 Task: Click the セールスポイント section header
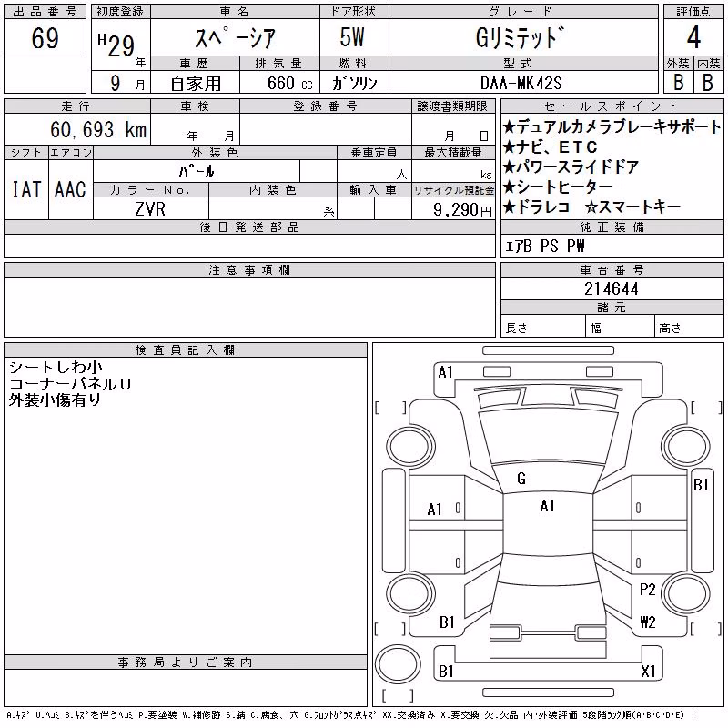[x=612, y=106]
